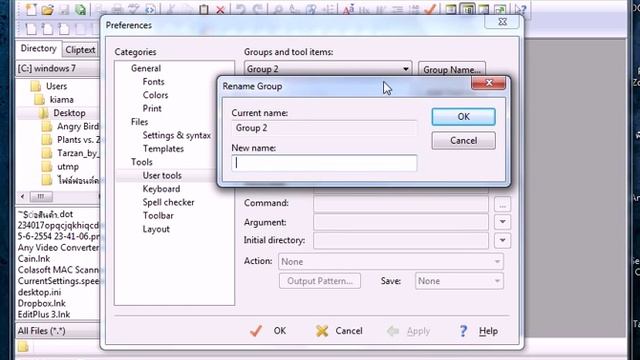Select Fonts category
Image resolution: width=640 pixels, height=360 pixels.
coord(153,82)
